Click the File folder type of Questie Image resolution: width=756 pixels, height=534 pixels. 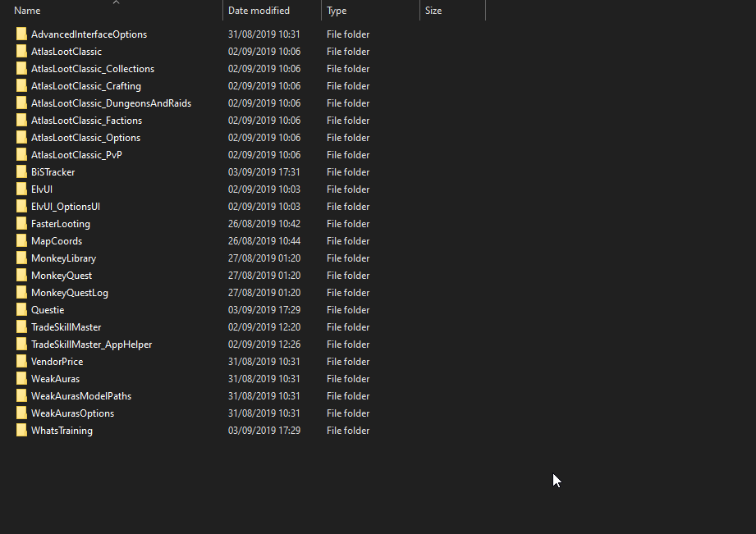click(348, 310)
